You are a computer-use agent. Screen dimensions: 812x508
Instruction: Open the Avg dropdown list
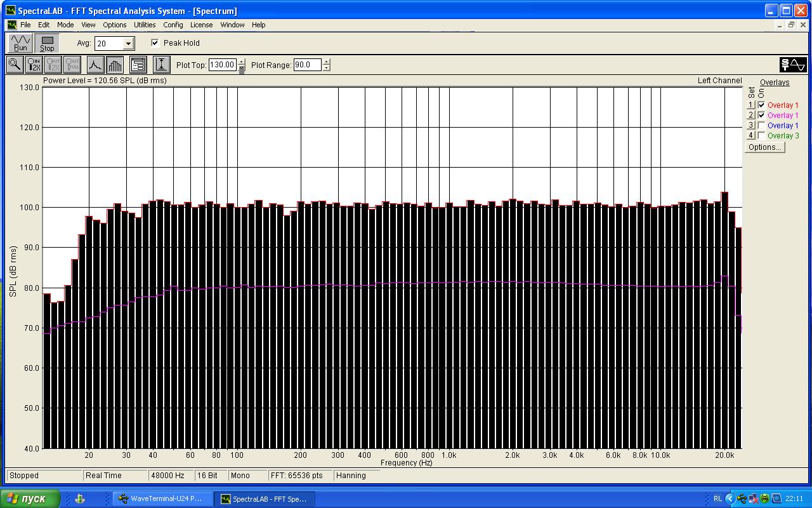tap(128, 44)
